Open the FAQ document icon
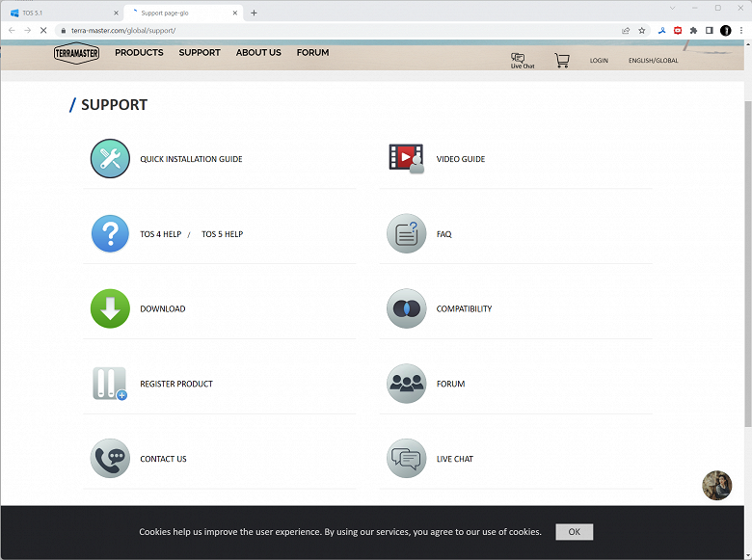The image size is (752, 560). 406,233
